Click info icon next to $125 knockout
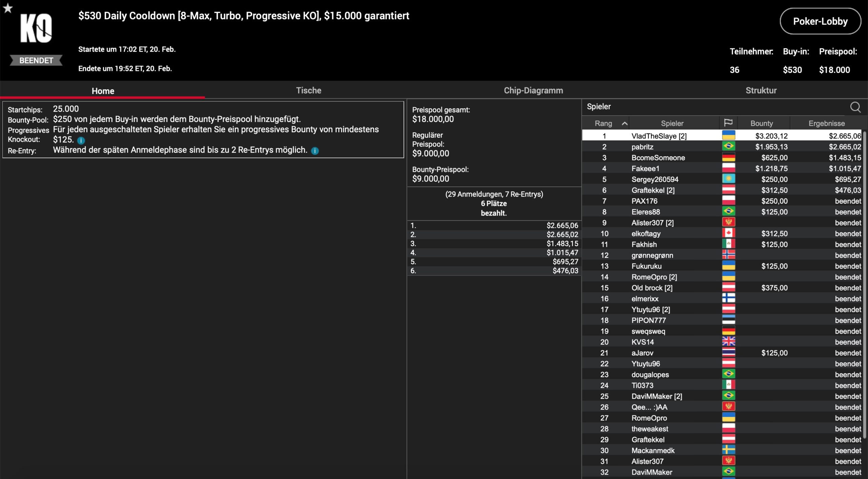 pos(81,140)
